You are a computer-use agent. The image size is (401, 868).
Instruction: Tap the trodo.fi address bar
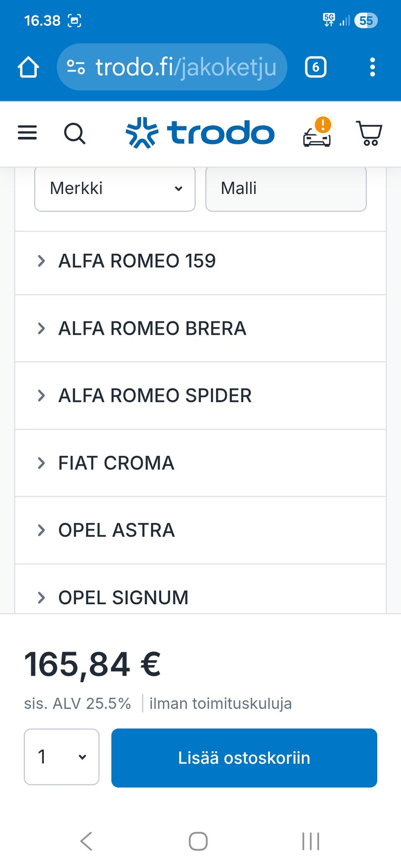tap(186, 67)
